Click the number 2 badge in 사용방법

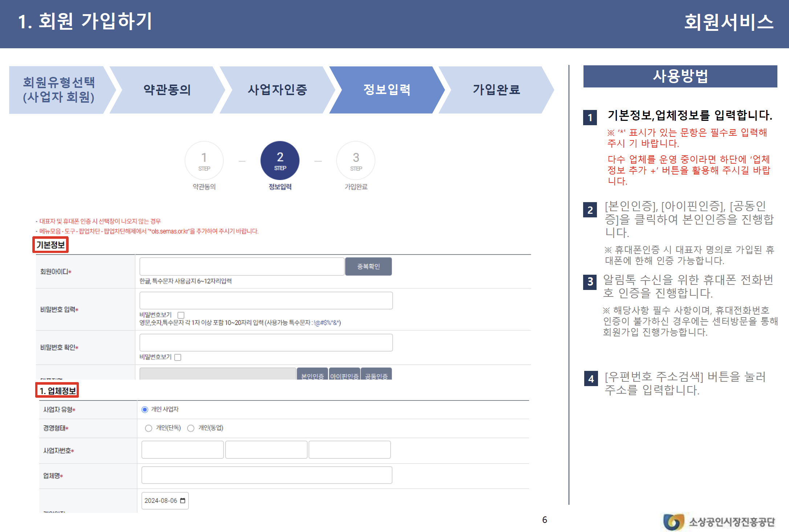(x=590, y=210)
